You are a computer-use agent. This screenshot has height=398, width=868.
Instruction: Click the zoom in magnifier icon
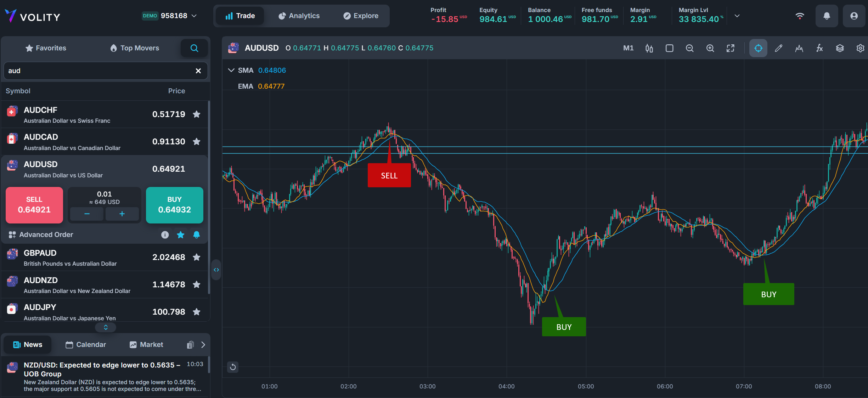coord(710,48)
